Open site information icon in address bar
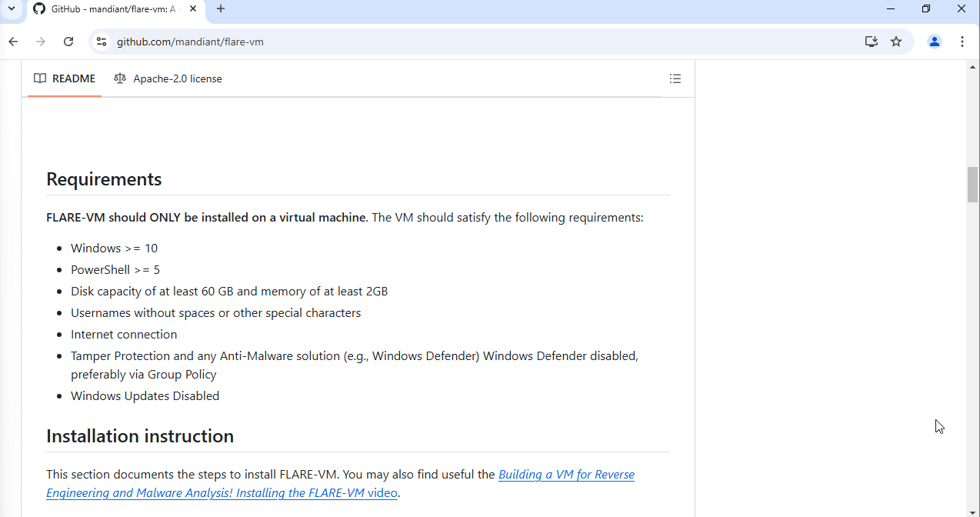Viewport: 980px width, 517px height. [102, 42]
